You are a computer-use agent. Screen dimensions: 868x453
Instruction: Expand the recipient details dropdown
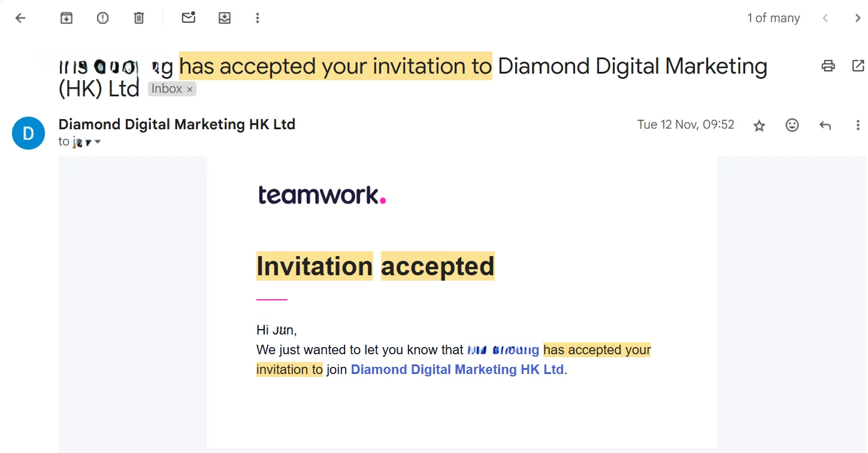point(98,142)
